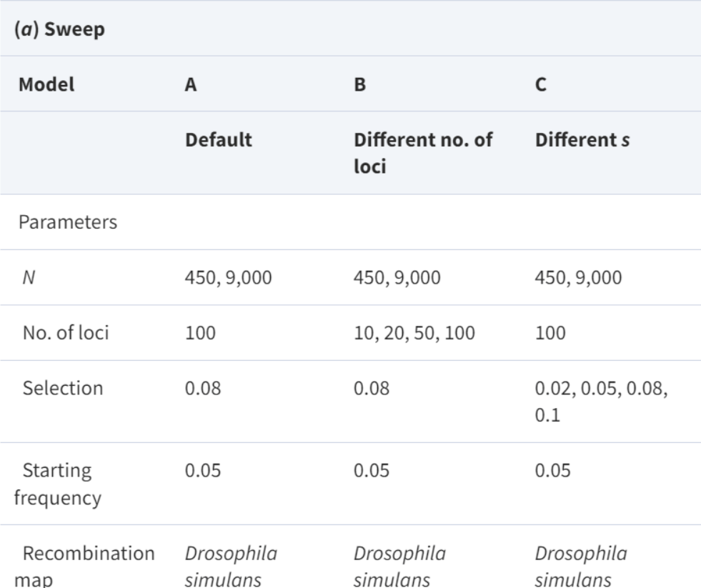Image resolution: width=701 pixels, height=588 pixels.
Task: Click the "Starting frequency" row label
Action: [x=58, y=482]
